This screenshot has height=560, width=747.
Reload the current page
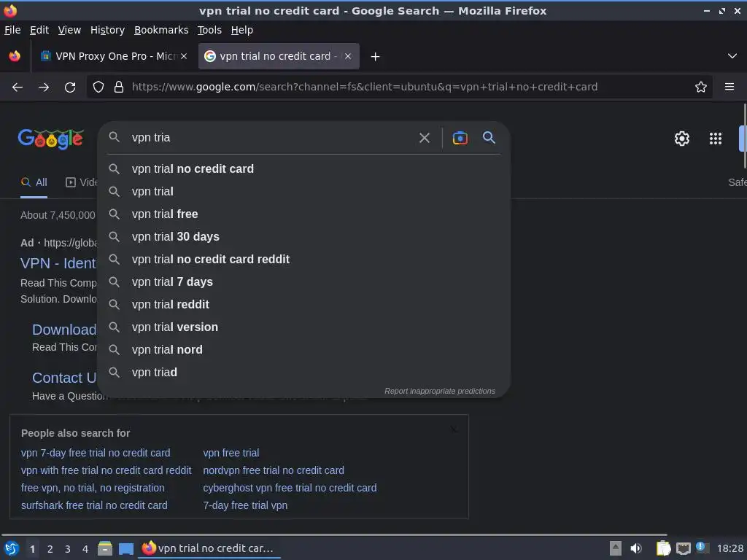70,87
